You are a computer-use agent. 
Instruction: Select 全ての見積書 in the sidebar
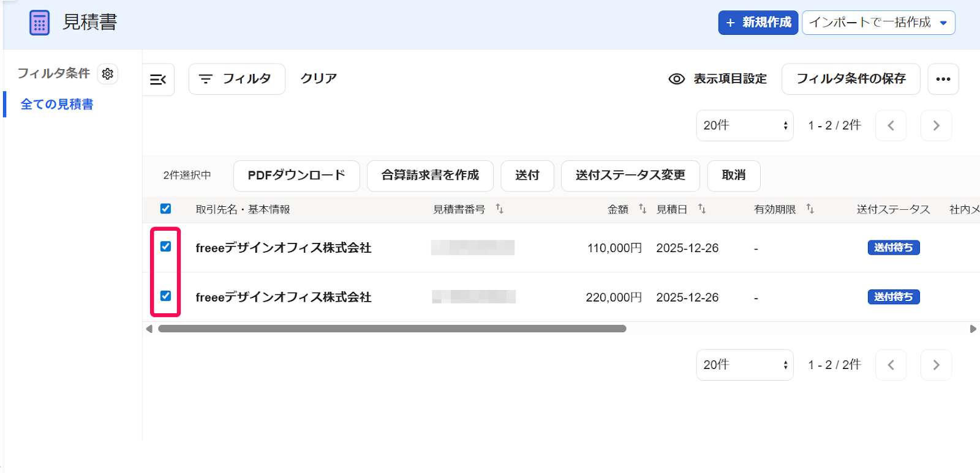pos(57,105)
